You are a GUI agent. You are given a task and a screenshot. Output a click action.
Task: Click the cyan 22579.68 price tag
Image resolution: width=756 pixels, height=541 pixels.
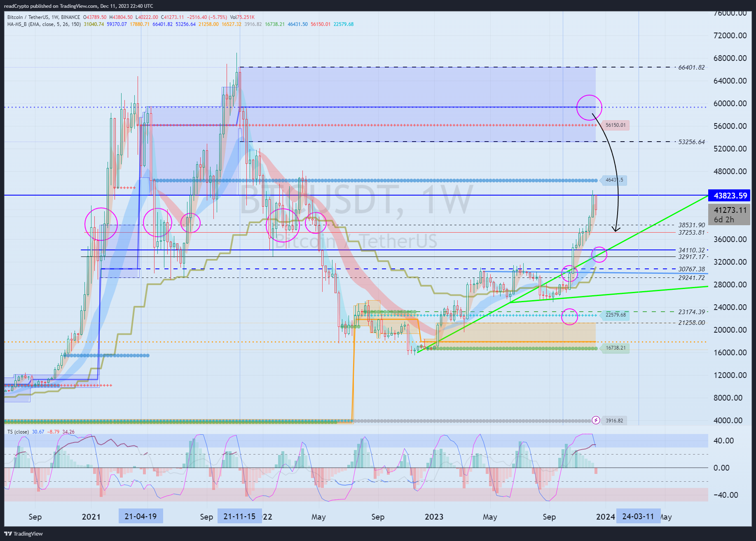click(x=616, y=315)
